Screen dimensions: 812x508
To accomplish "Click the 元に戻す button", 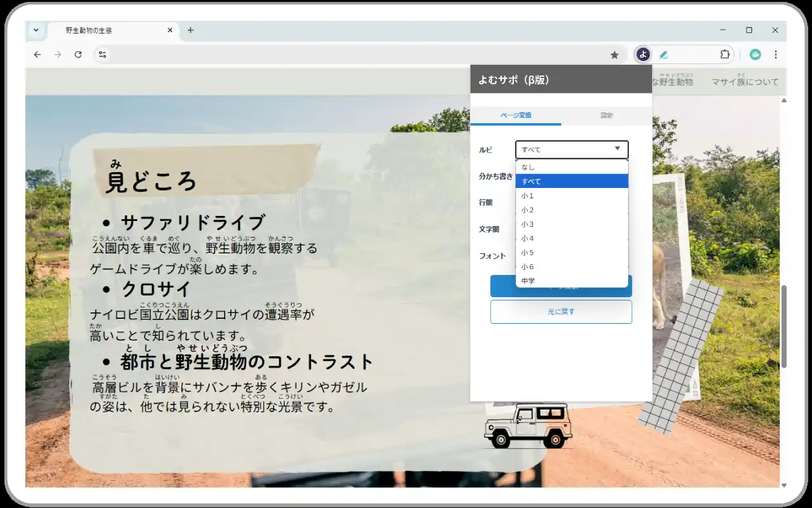I will [561, 312].
